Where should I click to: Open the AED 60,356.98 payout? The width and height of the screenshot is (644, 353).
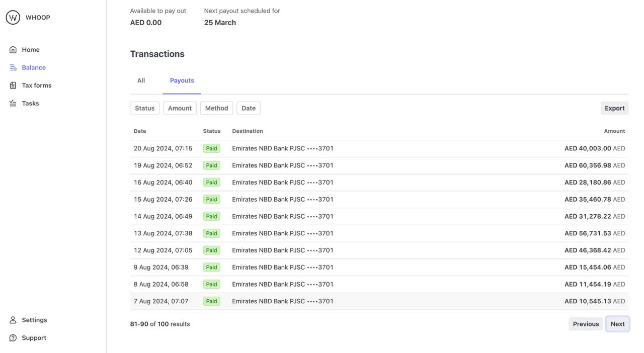coord(587,165)
